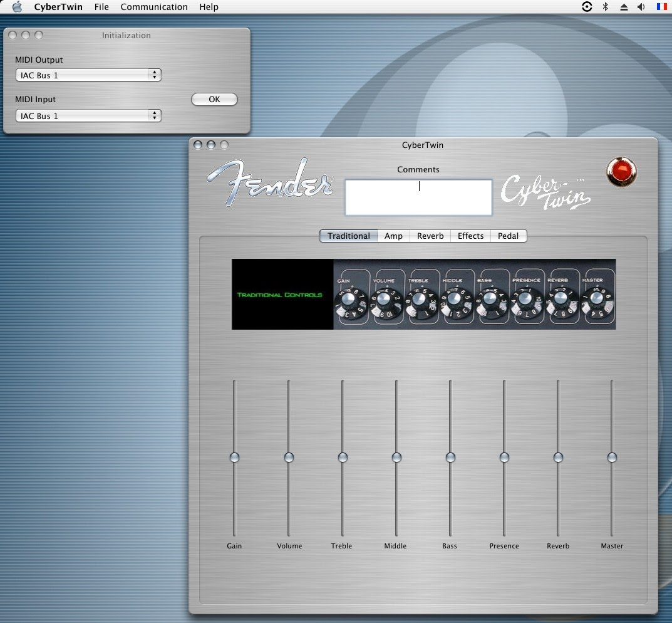
Task: Minimize the CyberTwin window
Action: click(x=211, y=145)
